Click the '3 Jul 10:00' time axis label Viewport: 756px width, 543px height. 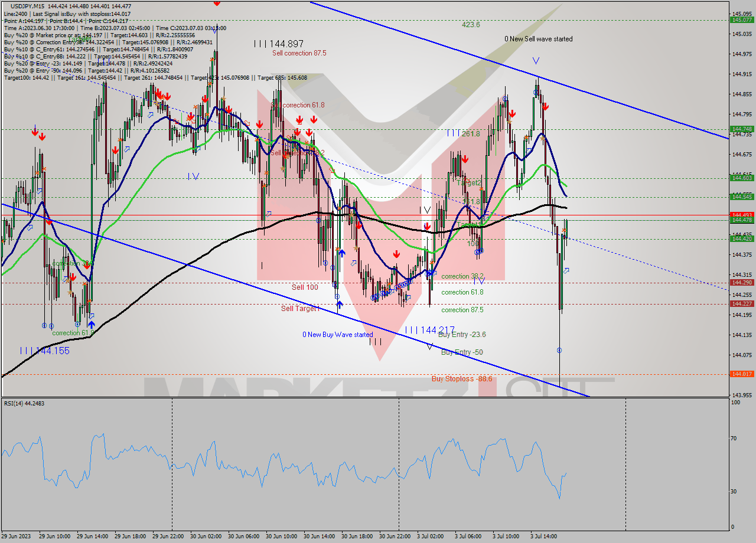pos(507,537)
